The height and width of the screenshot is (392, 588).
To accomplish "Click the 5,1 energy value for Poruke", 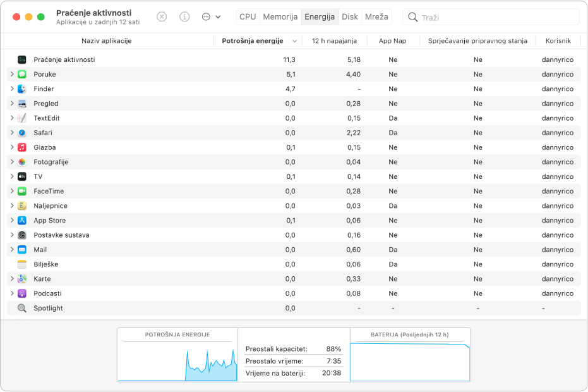I will pyautogui.click(x=291, y=75).
